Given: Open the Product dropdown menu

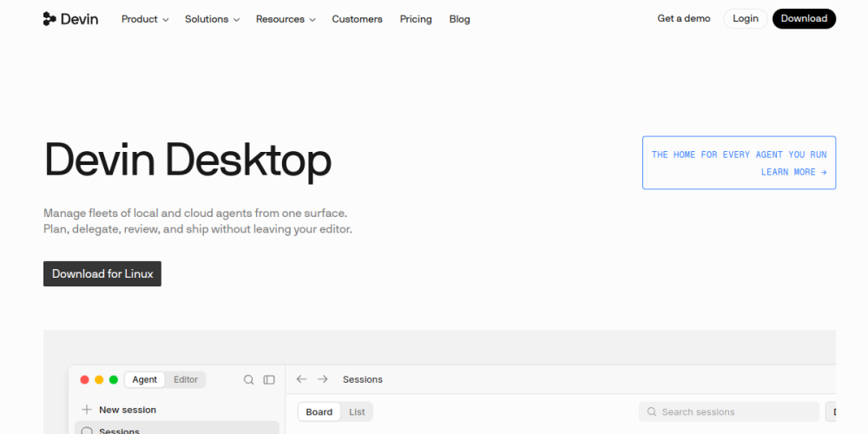Looking at the screenshot, I should pyautogui.click(x=145, y=19).
